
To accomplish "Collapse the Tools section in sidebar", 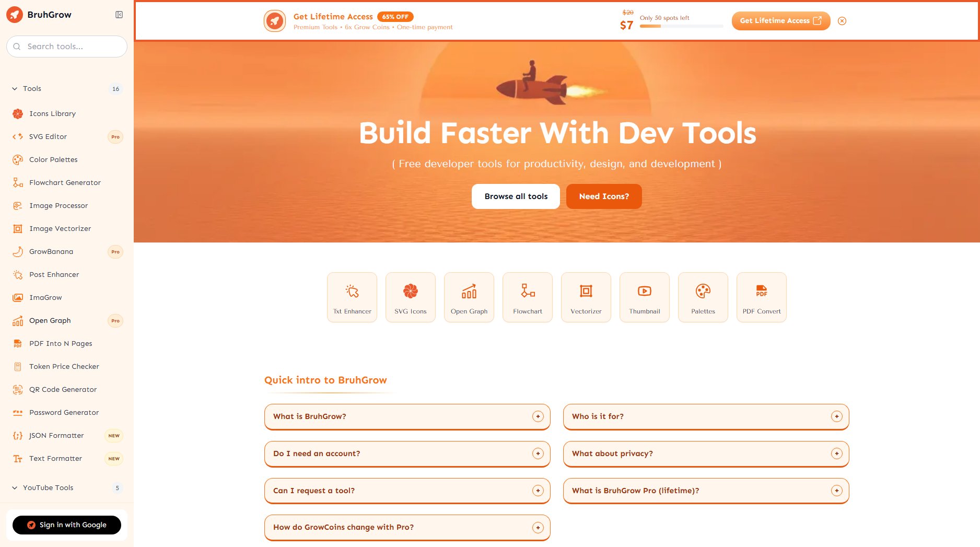I will [15, 89].
